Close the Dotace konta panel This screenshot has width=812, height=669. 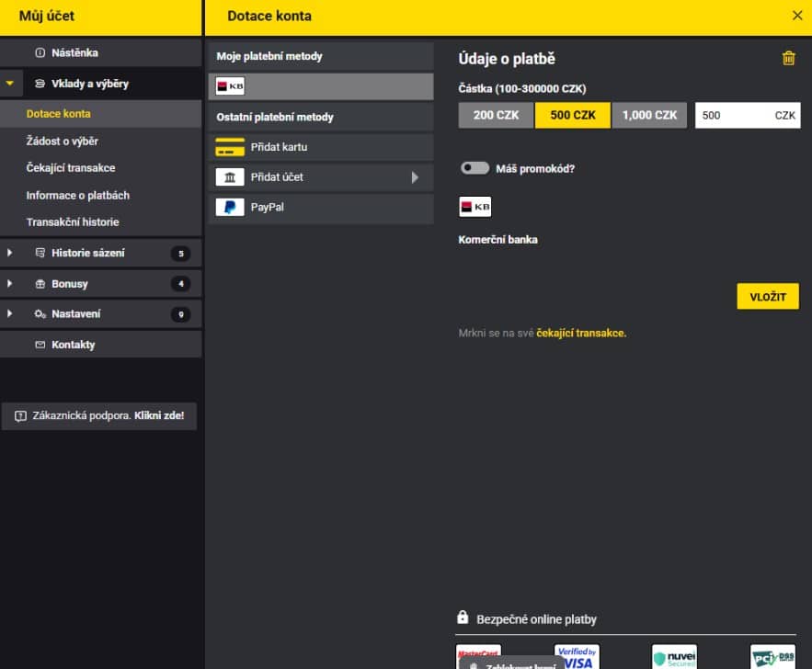tap(797, 16)
